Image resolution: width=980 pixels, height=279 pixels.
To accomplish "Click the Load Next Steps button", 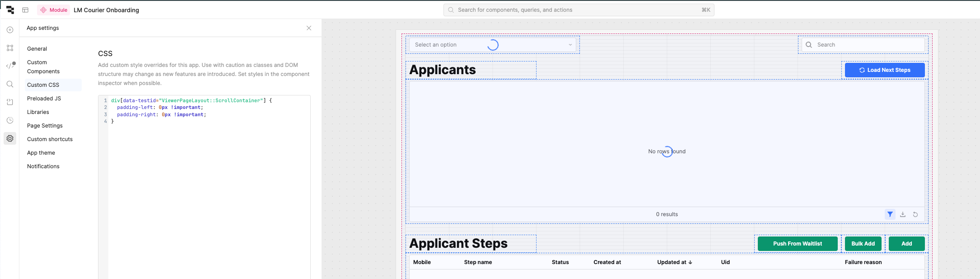I will pos(884,70).
